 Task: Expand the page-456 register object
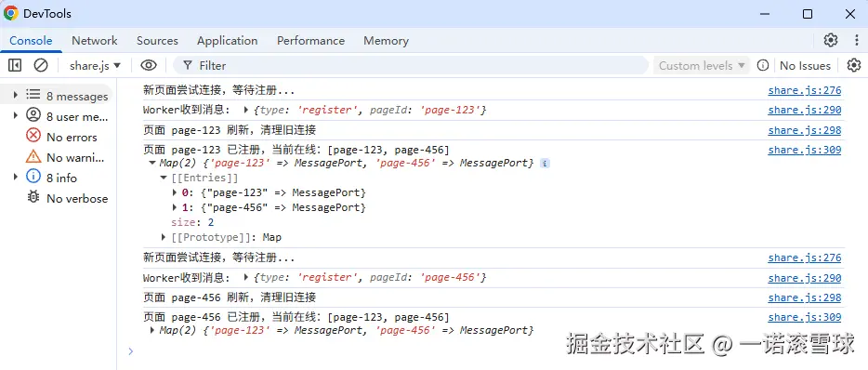pyautogui.click(x=246, y=277)
